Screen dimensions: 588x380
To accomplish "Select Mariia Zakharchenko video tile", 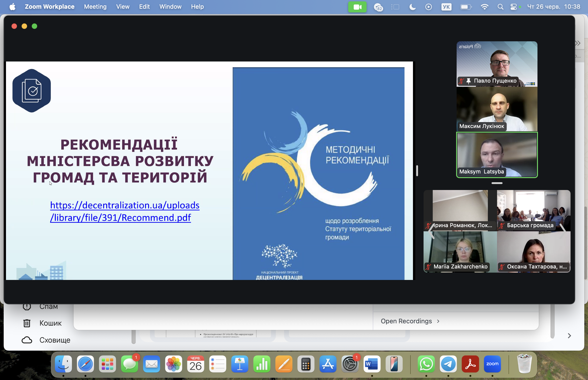I will (460, 252).
